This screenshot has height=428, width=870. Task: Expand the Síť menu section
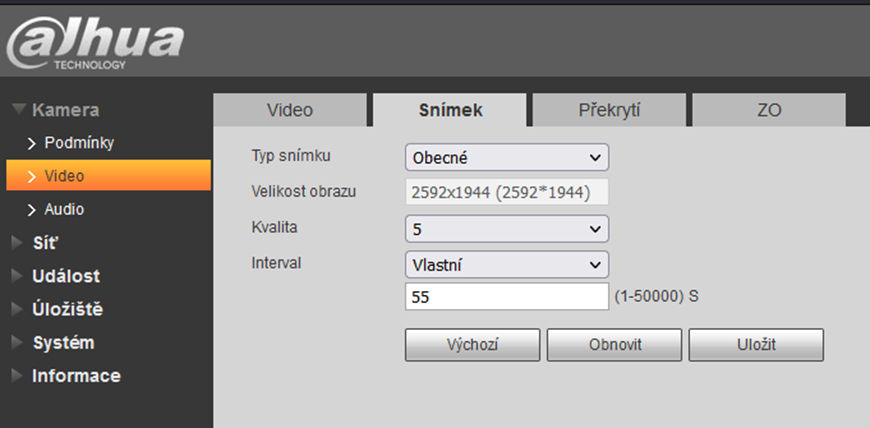click(x=45, y=242)
